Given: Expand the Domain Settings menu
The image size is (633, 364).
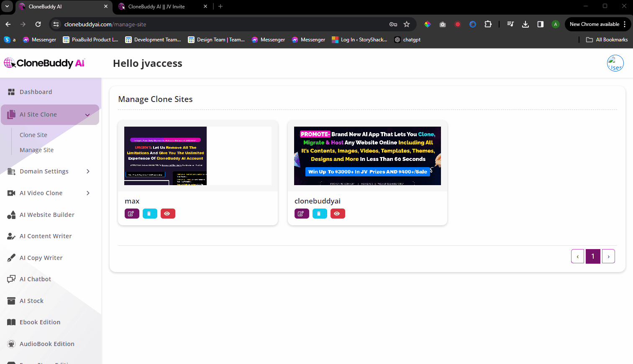Looking at the screenshot, I should pos(44,171).
